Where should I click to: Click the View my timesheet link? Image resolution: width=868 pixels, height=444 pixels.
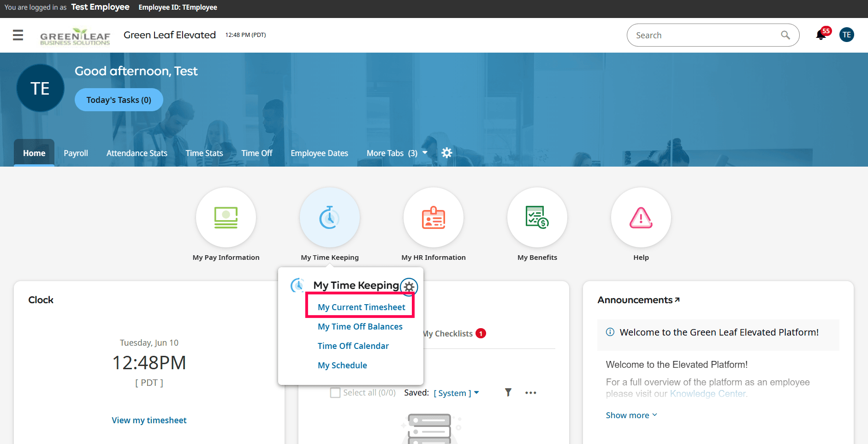click(149, 420)
